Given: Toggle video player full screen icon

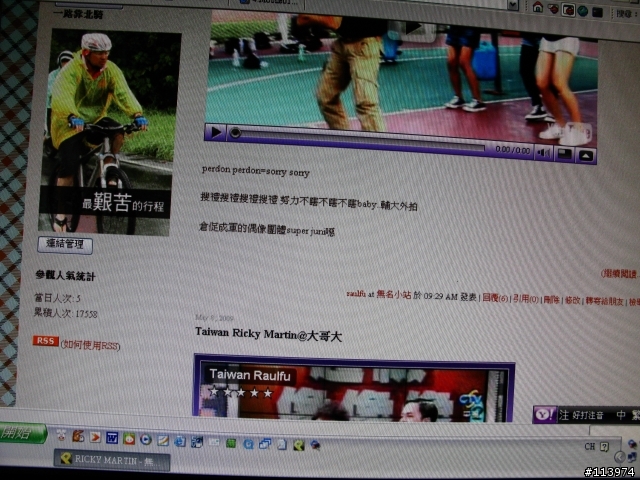Looking at the screenshot, I should [x=564, y=154].
